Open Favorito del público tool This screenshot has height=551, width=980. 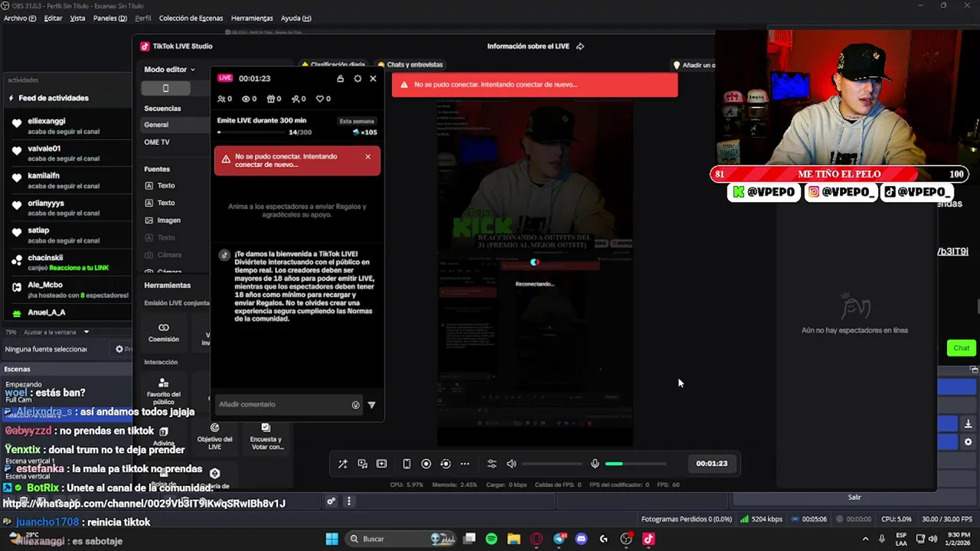(164, 391)
